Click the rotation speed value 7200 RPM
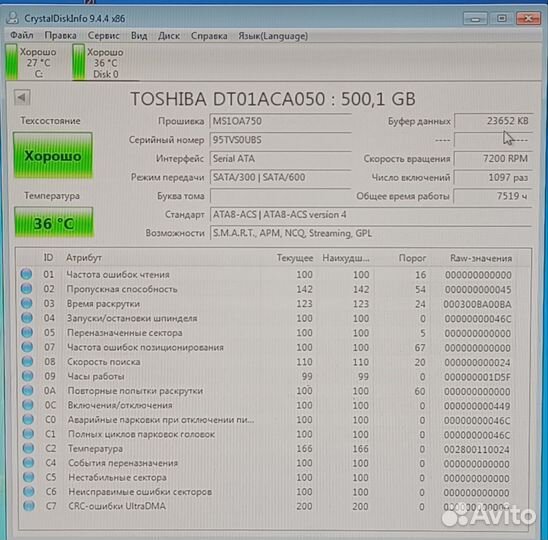The height and width of the screenshot is (540, 548). 493,159
